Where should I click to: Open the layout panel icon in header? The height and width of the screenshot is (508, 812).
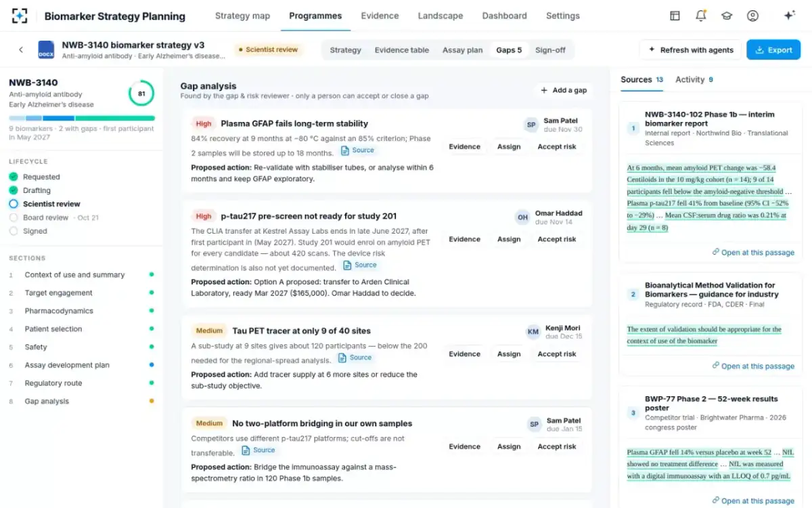coord(675,16)
